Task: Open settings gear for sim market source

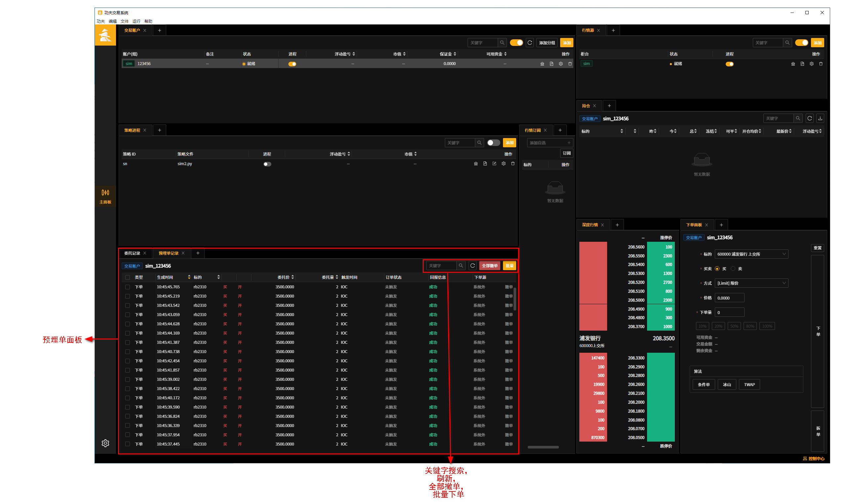Action: click(x=811, y=64)
